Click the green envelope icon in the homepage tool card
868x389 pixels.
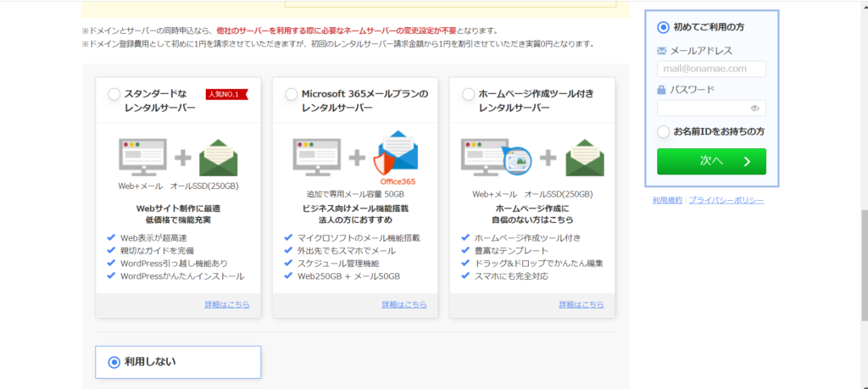click(585, 158)
